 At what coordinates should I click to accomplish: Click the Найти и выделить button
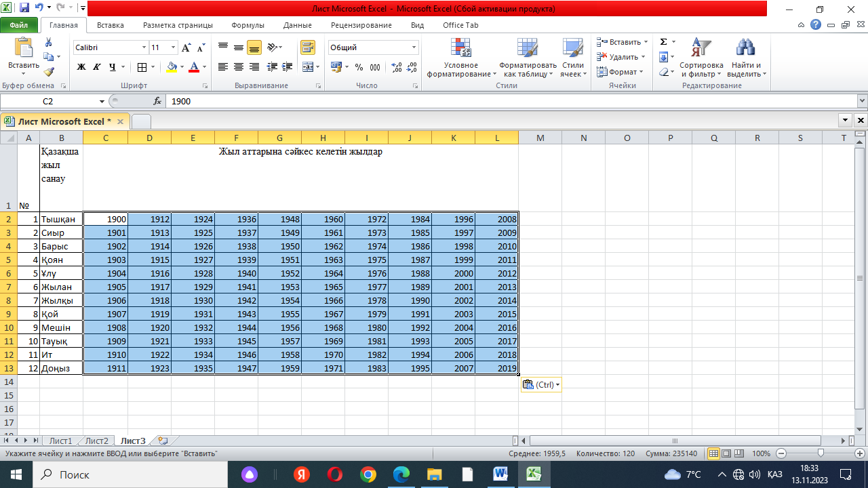click(x=746, y=58)
